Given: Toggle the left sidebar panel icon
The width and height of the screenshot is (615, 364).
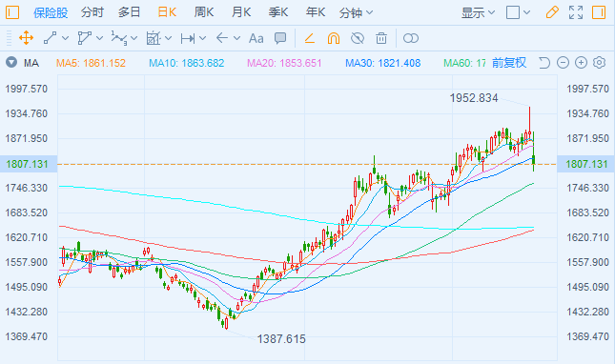Looking at the screenshot, I should click(x=12, y=12).
